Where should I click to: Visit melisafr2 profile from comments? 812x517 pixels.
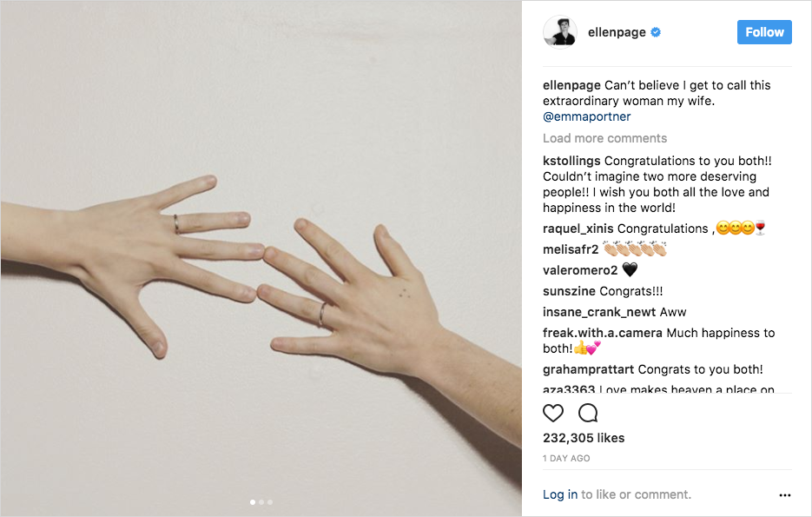[571, 249]
